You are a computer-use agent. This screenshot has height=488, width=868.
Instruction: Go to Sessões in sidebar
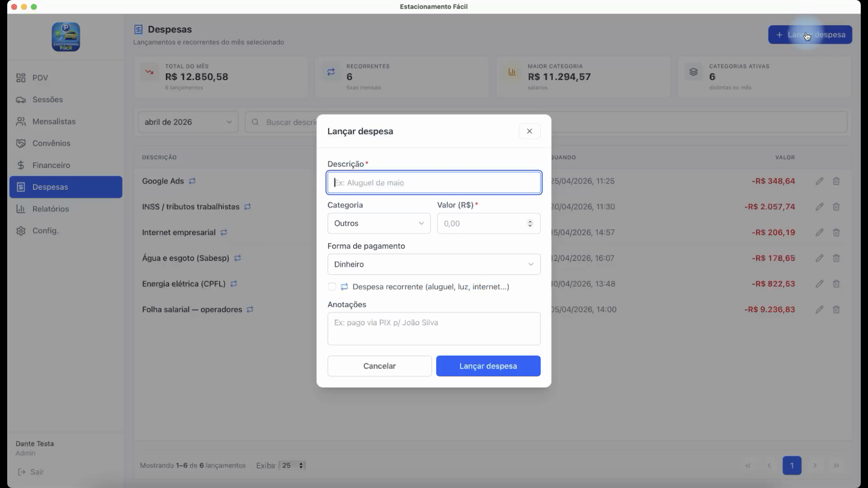coord(66,99)
